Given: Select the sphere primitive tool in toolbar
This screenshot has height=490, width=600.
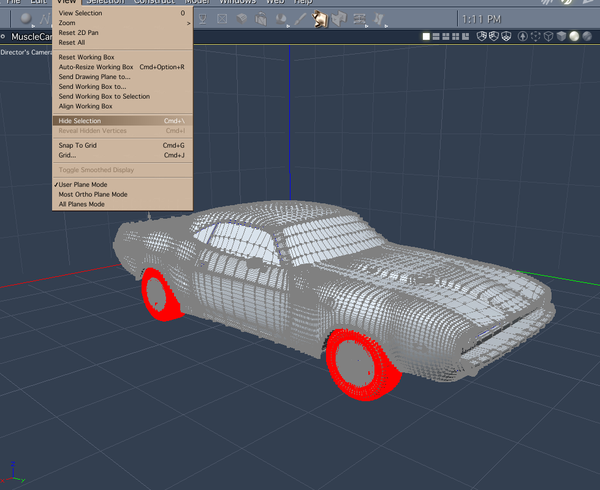Looking at the screenshot, I should coord(26,19).
